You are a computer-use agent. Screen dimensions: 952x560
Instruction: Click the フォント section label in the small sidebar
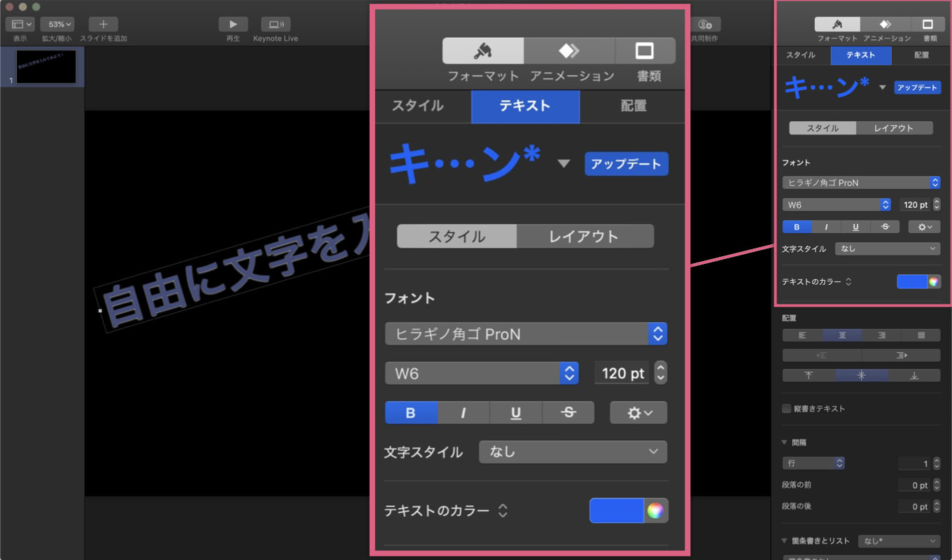[796, 162]
